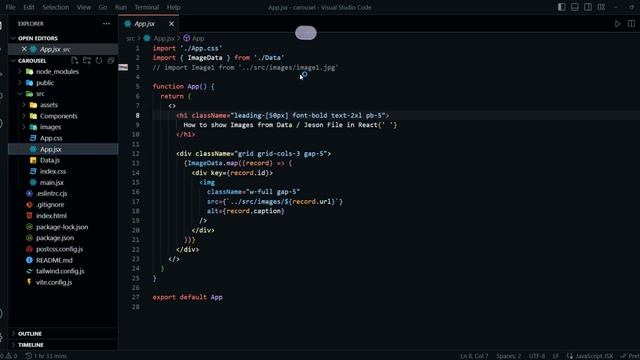Click line number 12 in the gutter
This screenshot has height=360, width=640.
[136, 153]
